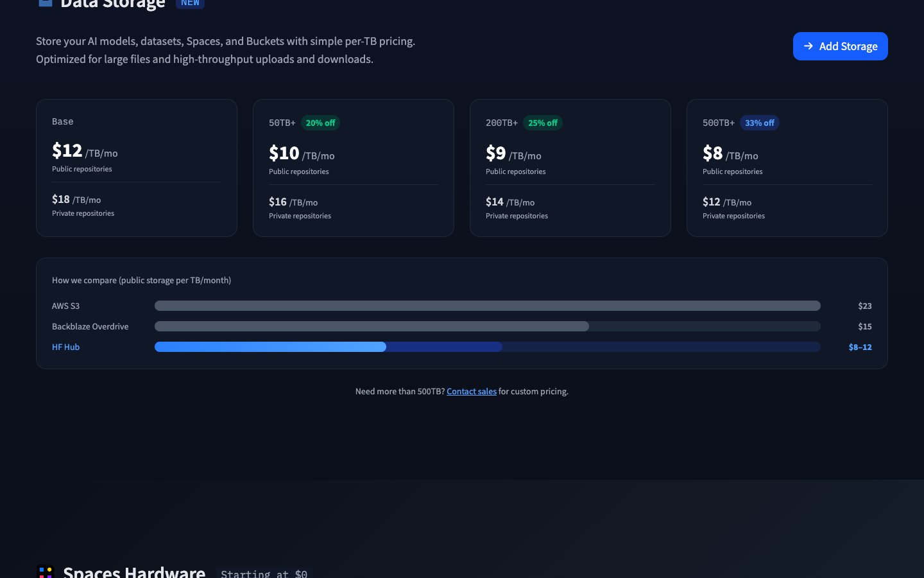Click the HF Hub label
The width and height of the screenshot is (924, 578).
tap(65, 347)
